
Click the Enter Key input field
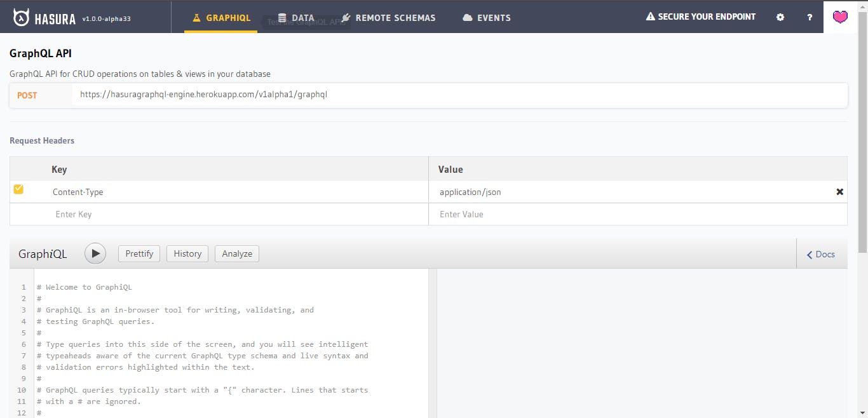73,214
